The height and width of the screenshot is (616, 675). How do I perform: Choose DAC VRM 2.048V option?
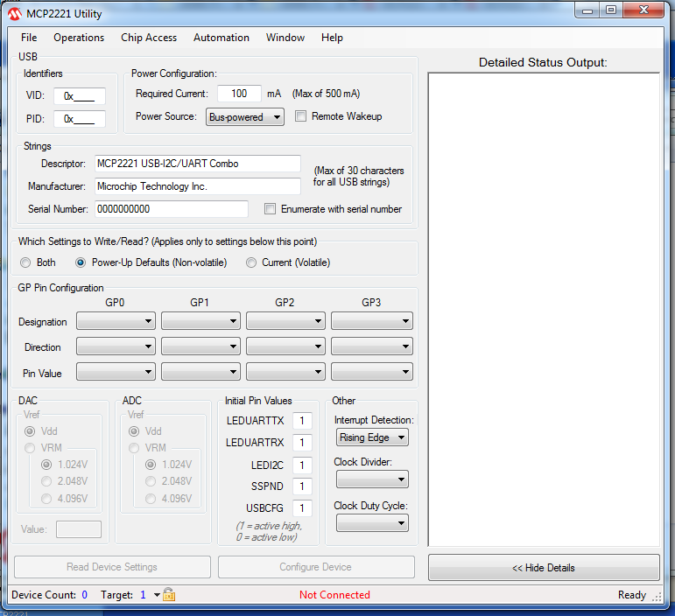tap(46, 481)
